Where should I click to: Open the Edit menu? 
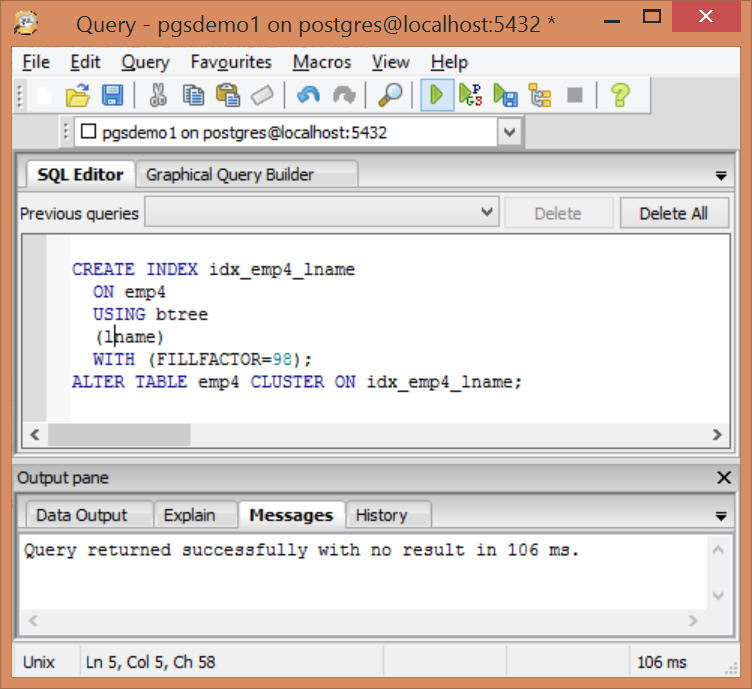[85, 62]
